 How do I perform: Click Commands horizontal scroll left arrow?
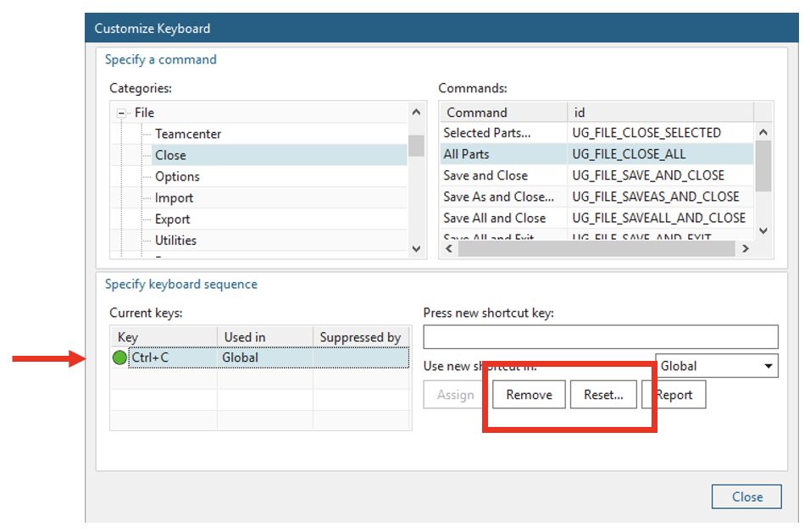(x=449, y=249)
